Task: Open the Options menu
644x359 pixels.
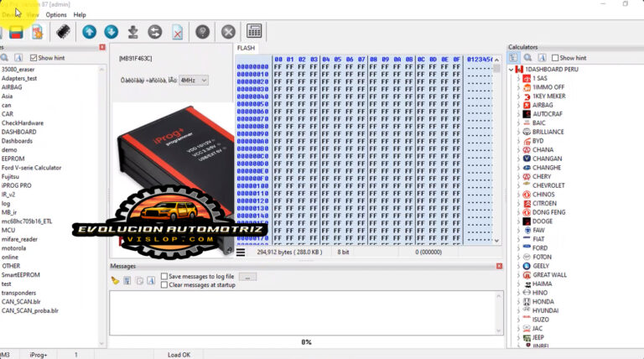Action: pos(56,14)
